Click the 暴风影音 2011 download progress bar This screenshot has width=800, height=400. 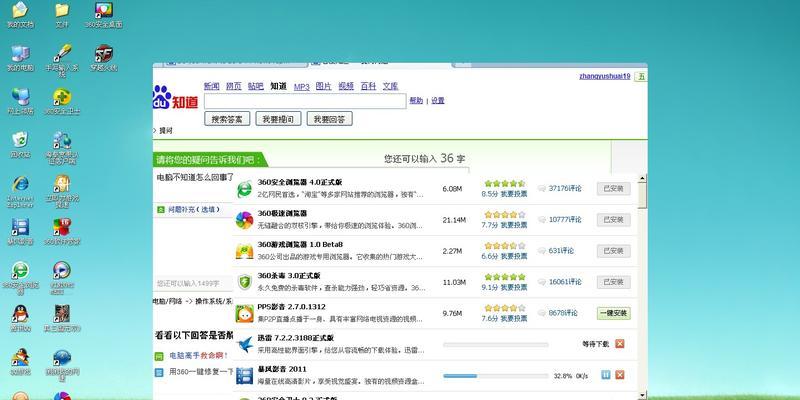pos(496,376)
